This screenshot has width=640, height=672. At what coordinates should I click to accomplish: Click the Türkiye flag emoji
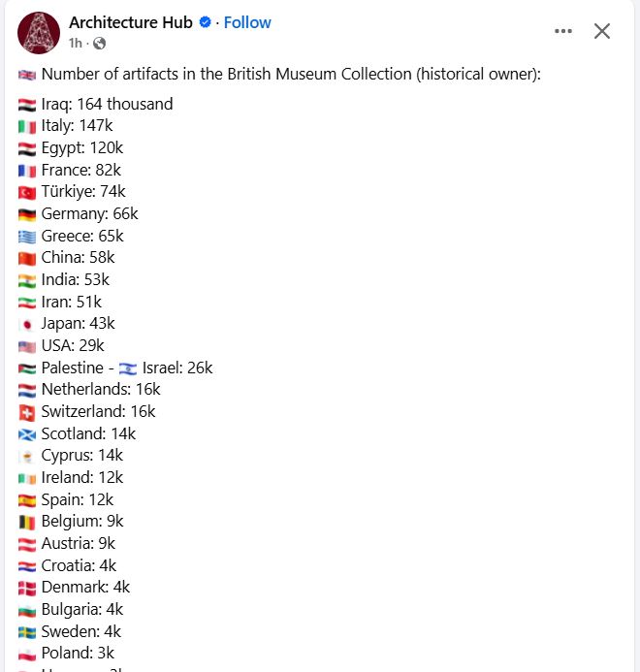click(27, 193)
